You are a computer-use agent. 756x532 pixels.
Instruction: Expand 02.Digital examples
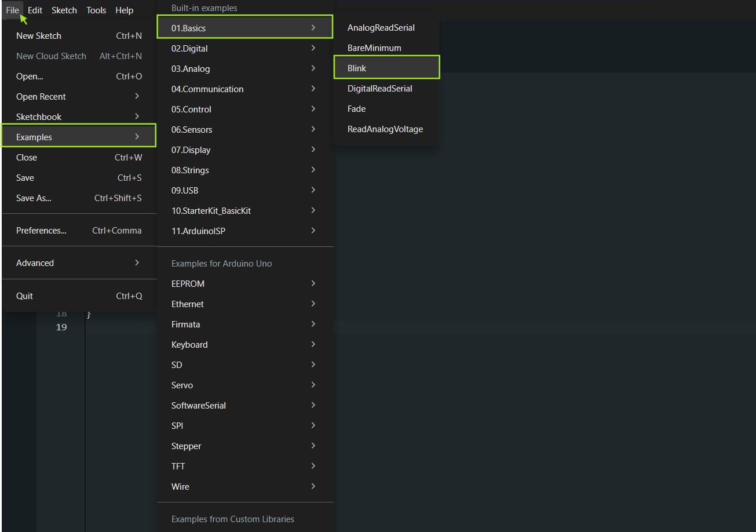[x=245, y=49]
